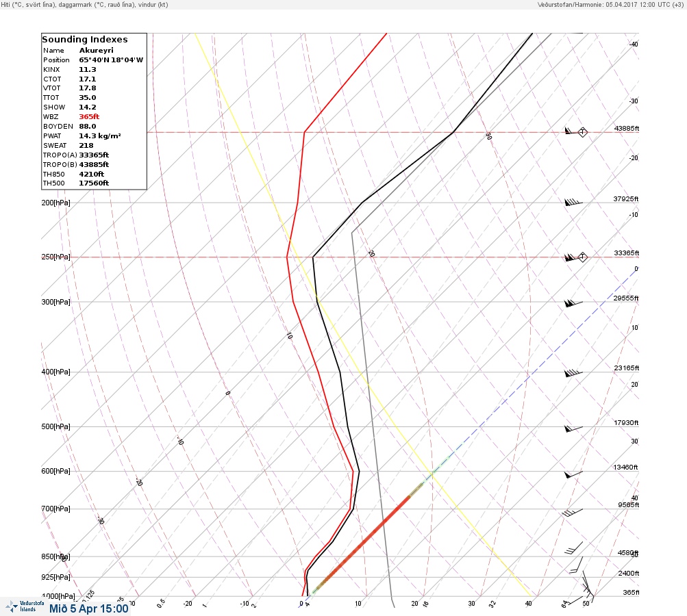Click the 23165ft height label
Image resolution: width=687 pixels, height=616 pixels.
[x=627, y=368]
